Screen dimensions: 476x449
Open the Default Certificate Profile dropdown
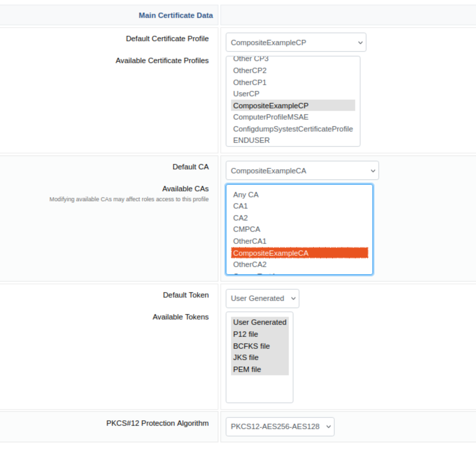coord(295,43)
